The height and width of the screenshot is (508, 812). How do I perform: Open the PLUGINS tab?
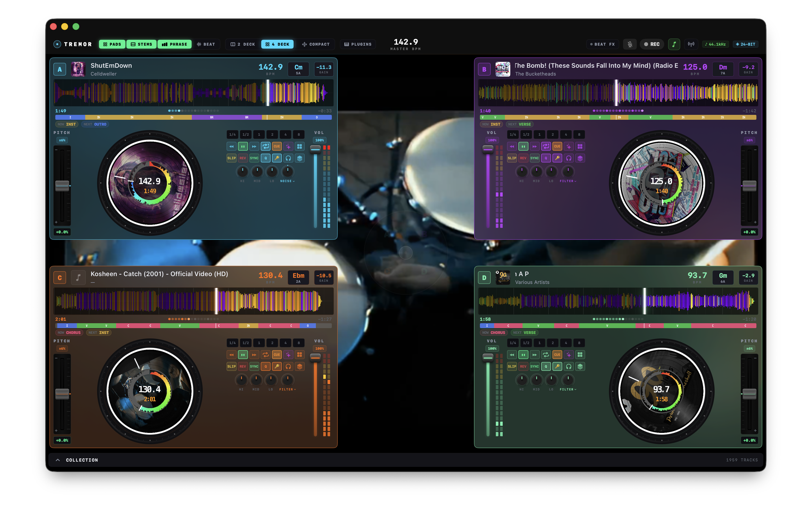(358, 44)
